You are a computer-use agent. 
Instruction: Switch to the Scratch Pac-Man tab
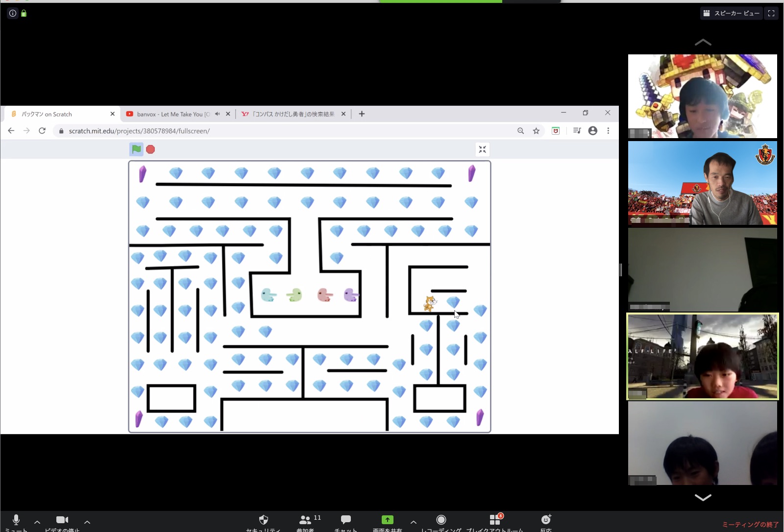point(62,114)
